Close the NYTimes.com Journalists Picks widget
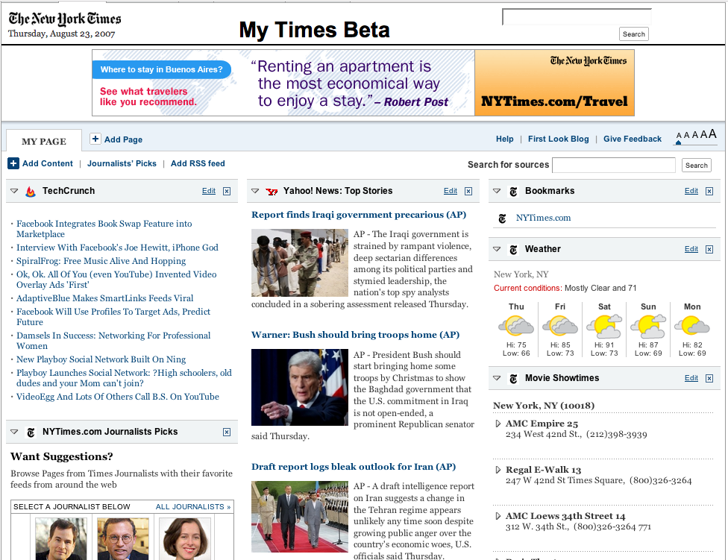 (227, 432)
